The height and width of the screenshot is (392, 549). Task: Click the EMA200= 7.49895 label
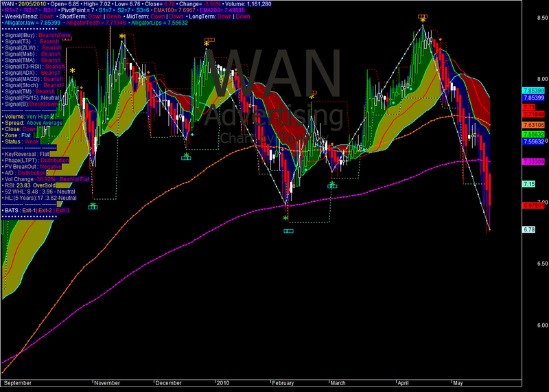222,10
